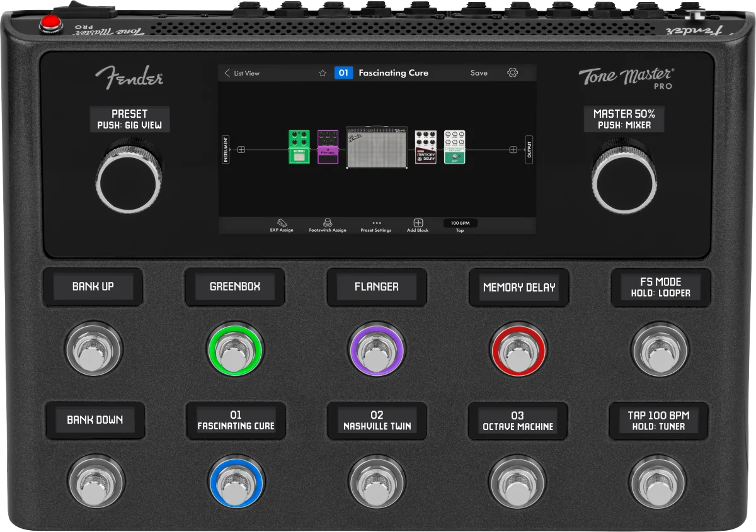Tap the TAP 100 BPM HOLD: TUNER display

[x=658, y=421]
